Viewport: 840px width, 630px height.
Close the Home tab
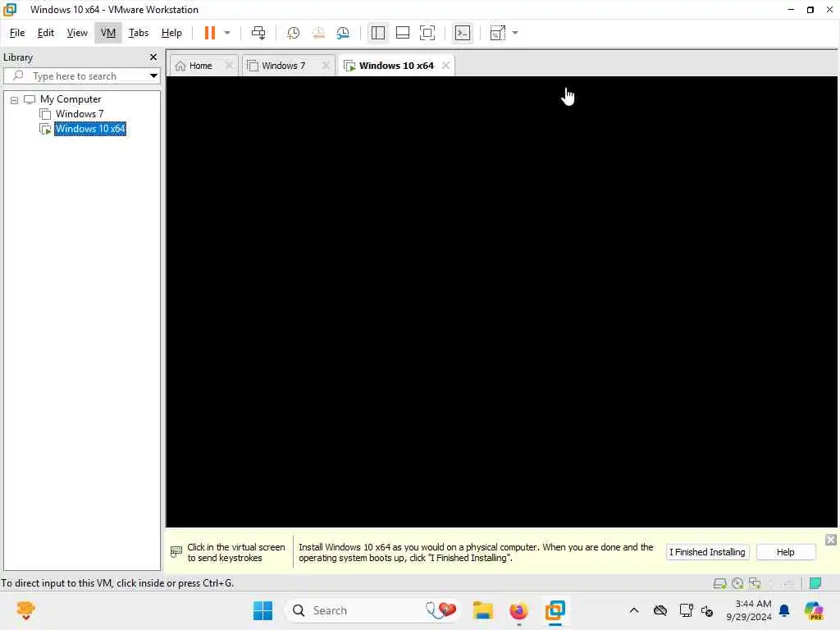229,66
